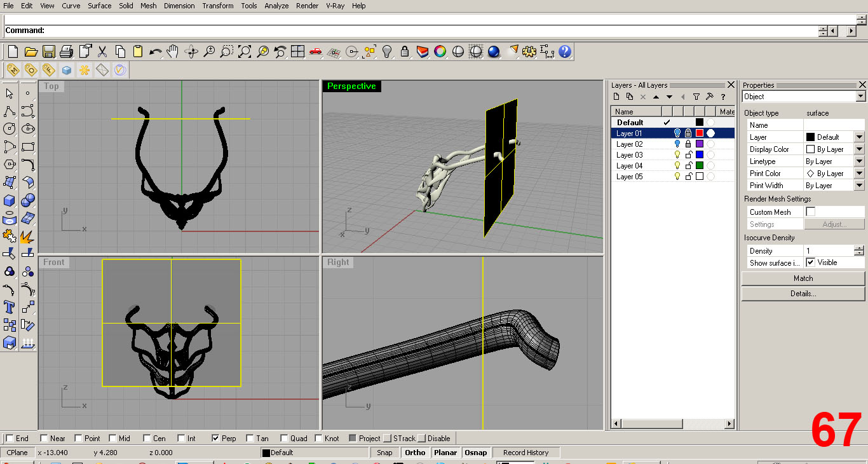Check the Mid osnap checkbox
The height and width of the screenshot is (464, 868).
(x=113, y=439)
